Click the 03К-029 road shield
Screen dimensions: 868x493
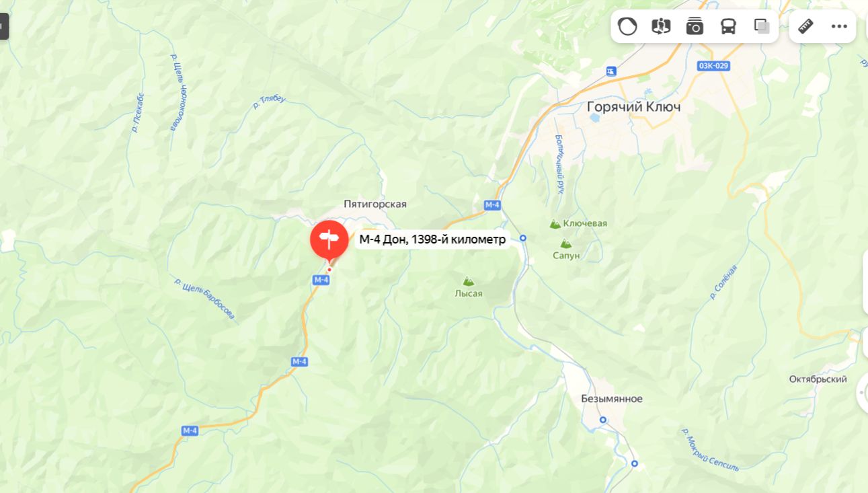[x=713, y=65]
